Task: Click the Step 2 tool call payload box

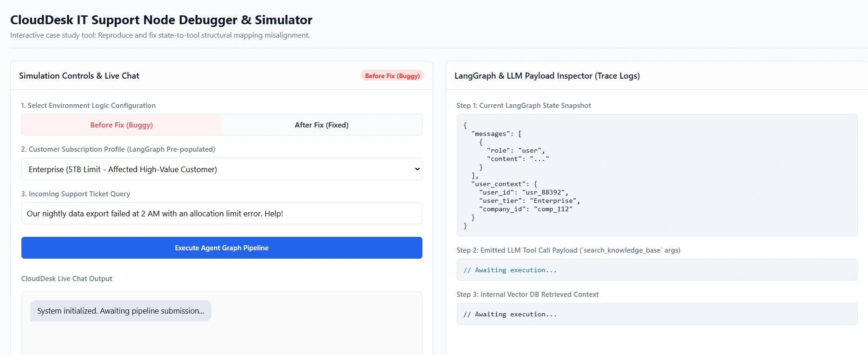Action: click(x=657, y=270)
